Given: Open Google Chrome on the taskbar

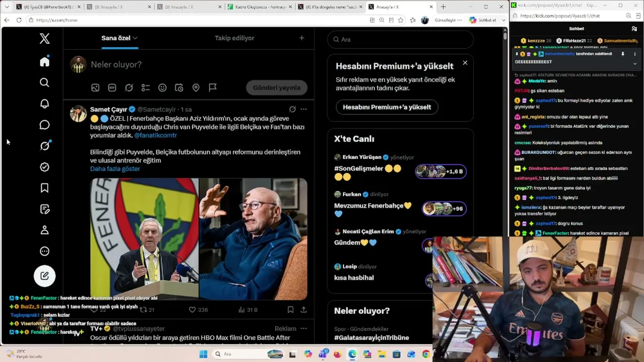Looking at the screenshot, I should 426,354.
